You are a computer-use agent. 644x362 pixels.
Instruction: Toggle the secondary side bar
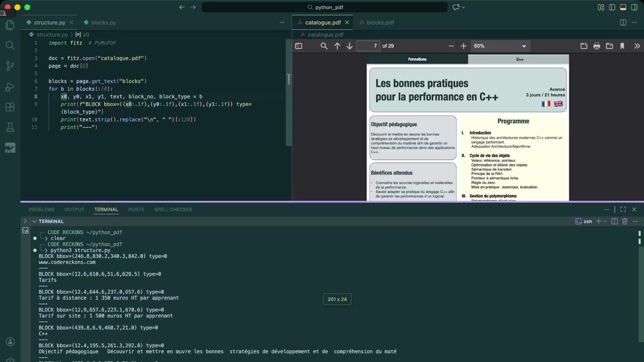634,7
